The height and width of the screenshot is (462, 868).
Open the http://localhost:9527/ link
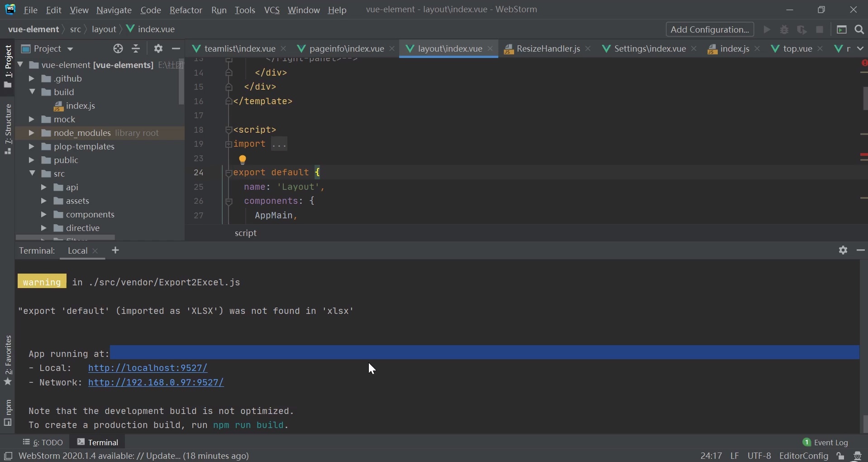coord(148,368)
